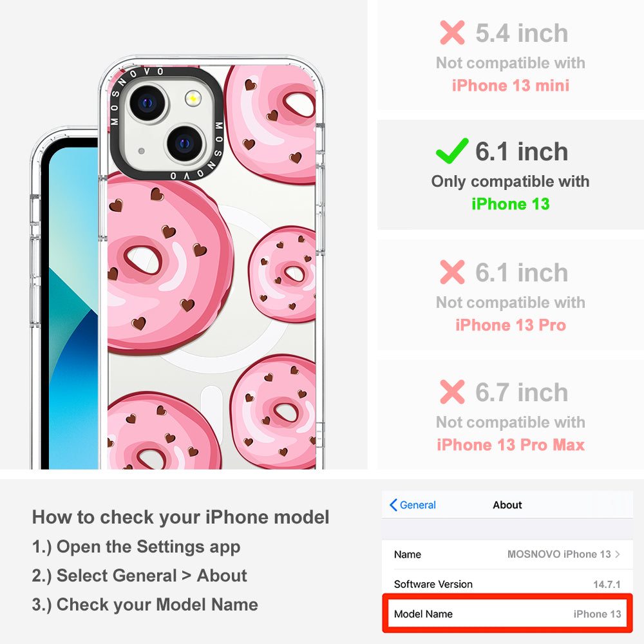Open the chevron after MOSNOVO iPhone 13
This screenshot has height=644, width=644.
[x=618, y=554]
